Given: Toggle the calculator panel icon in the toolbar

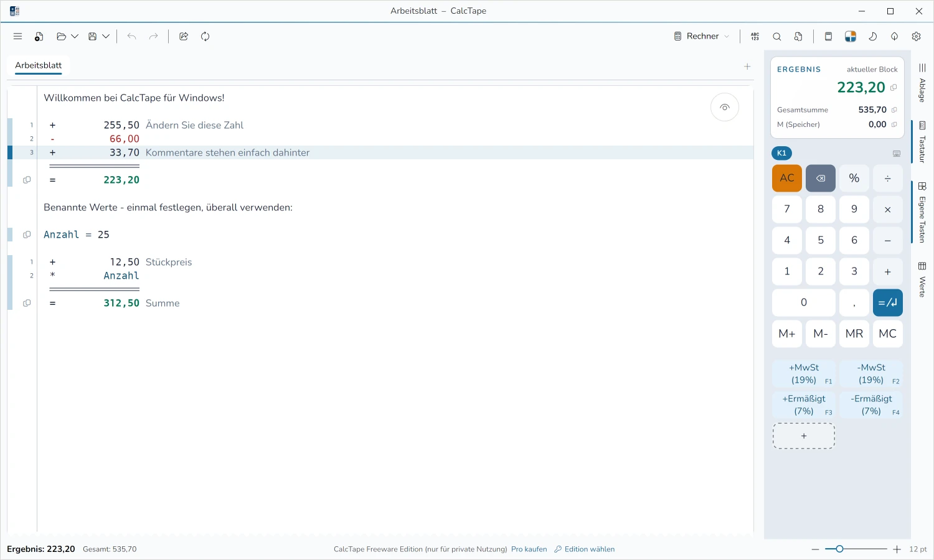Looking at the screenshot, I should pyautogui.click(x=828, y=37).
